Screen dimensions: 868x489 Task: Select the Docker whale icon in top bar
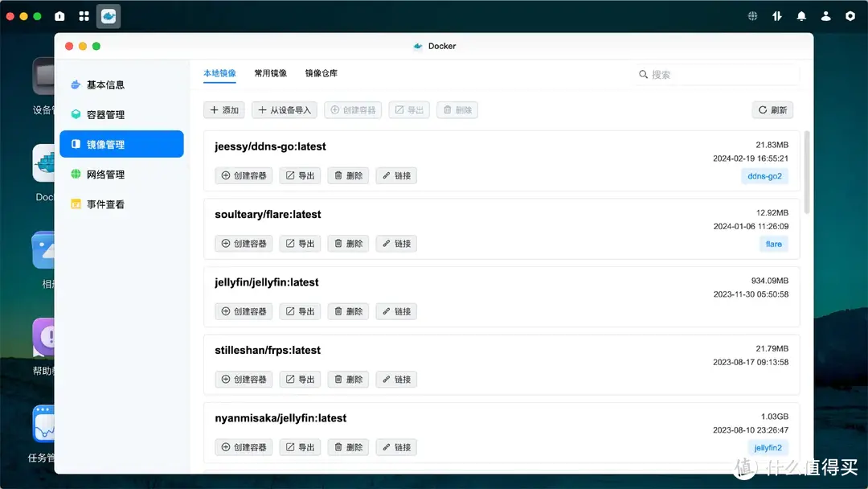coord(108,16)
